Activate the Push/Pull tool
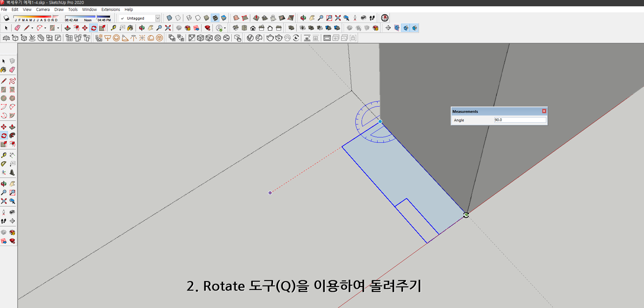The width and height of the screenshot is (644, 308). (12, 126)
